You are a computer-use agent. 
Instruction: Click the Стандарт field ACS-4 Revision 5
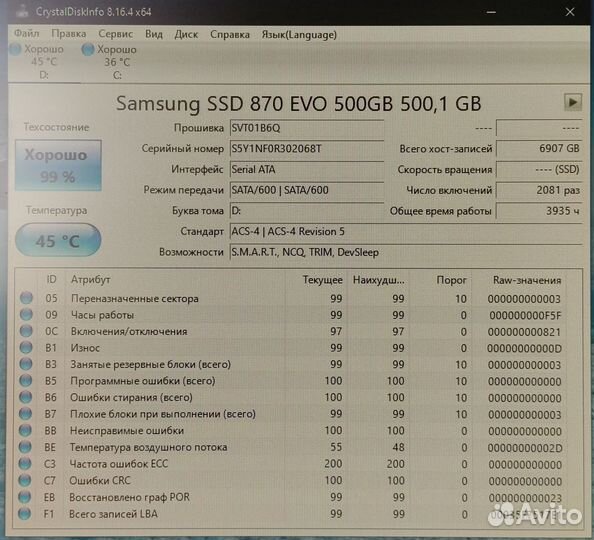tap(406, 231)
